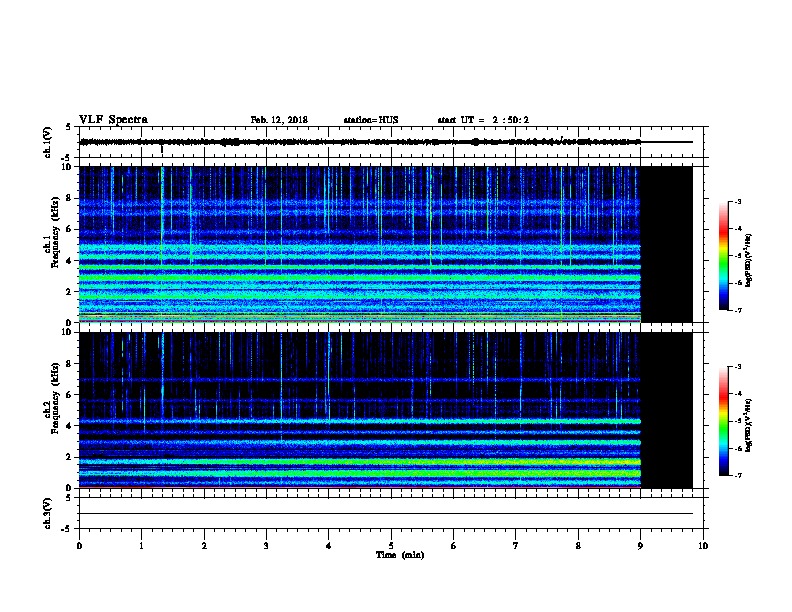Click the flat ch.3 voltage trace line
Image resolution: width=792 pixels, height=612 pixels.
[x=386, y=514]
